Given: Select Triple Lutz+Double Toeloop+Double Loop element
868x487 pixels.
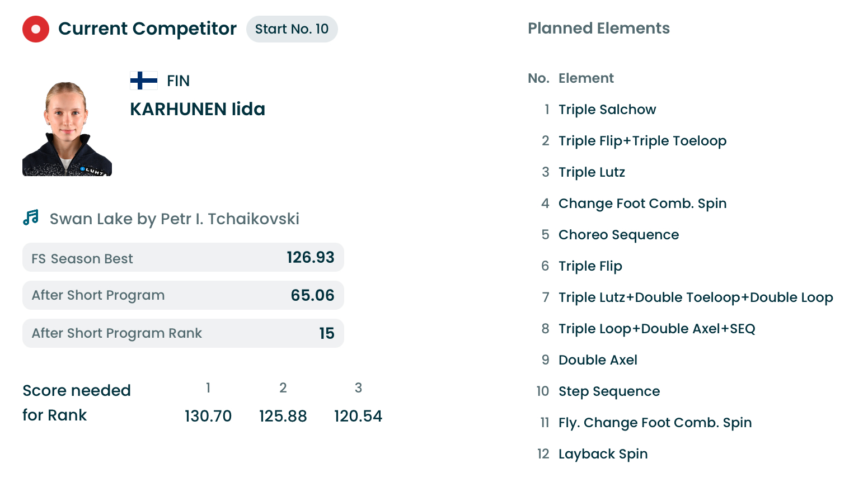Looking at the screenshot, I should coord(695,297).
